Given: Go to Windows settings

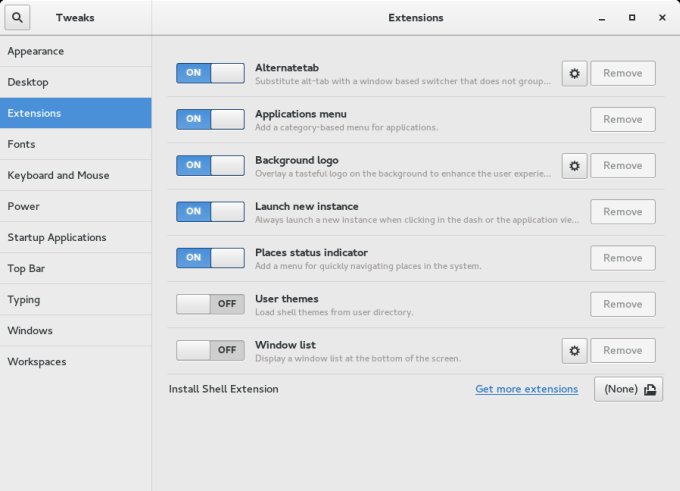Looking at the screenshot, I should pos(75,331).
